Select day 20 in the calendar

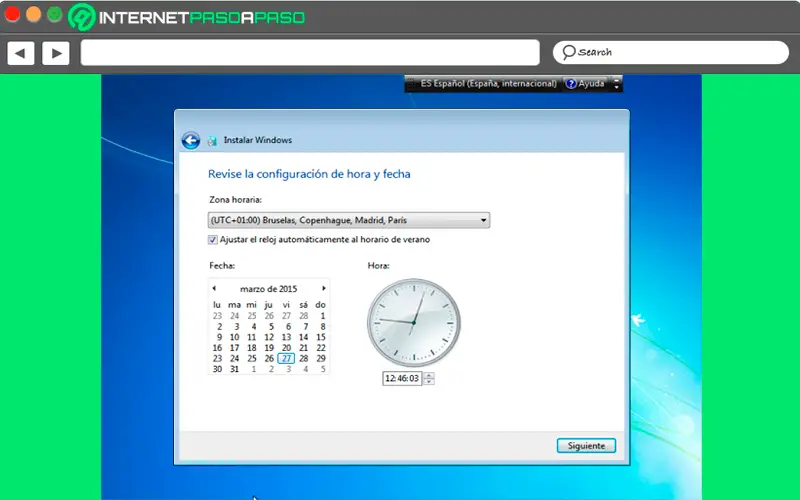click(286, 348)
